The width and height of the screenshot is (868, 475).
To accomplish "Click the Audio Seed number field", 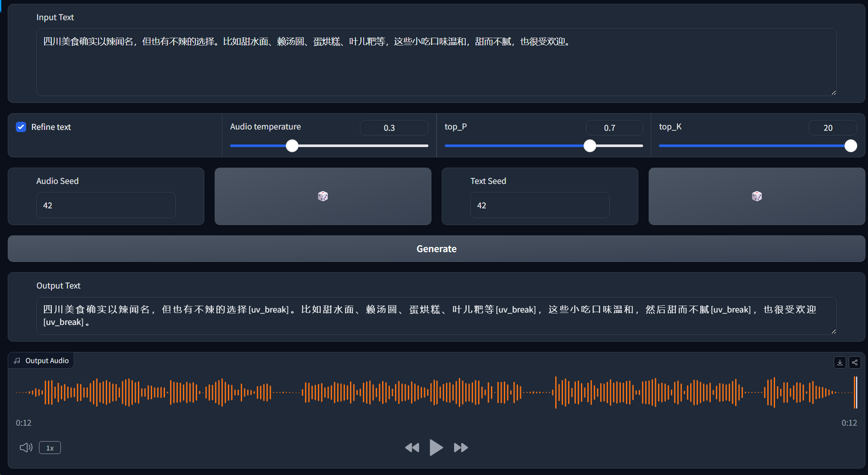I will click(x=106, y=205).
